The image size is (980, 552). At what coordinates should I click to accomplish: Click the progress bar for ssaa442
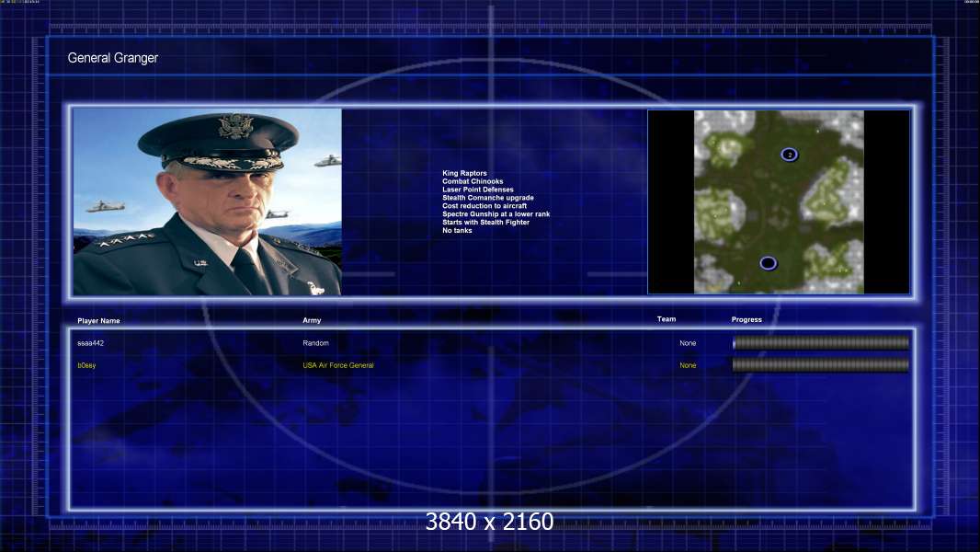(x=821, y=342)
